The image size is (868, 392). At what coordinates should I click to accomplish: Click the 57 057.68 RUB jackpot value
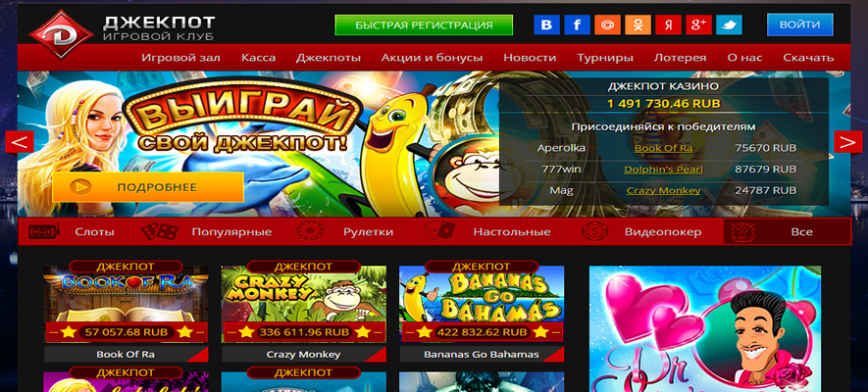[x=127, y=332]
